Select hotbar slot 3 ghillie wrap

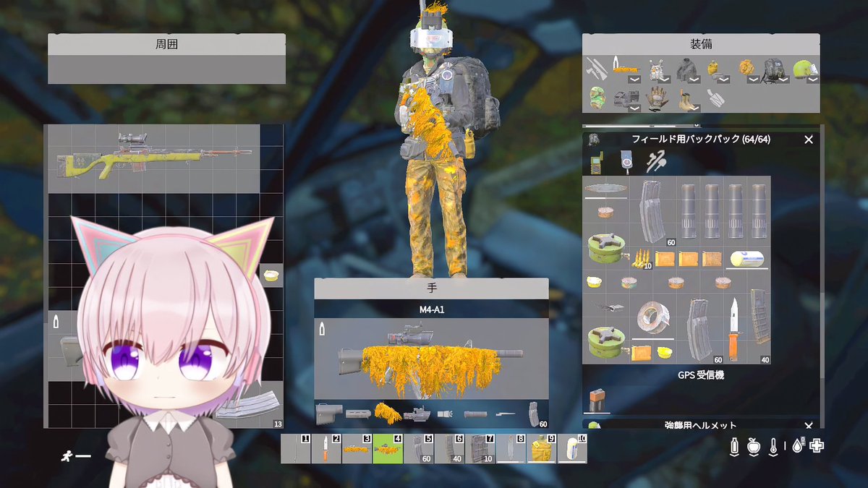pyautogui.click(x=357, y=448)
